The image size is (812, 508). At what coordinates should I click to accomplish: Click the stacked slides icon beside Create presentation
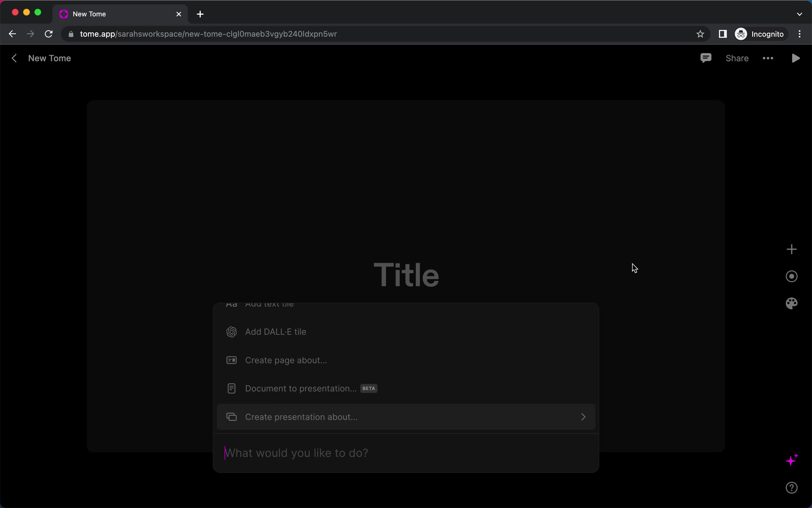pos(231,417)
